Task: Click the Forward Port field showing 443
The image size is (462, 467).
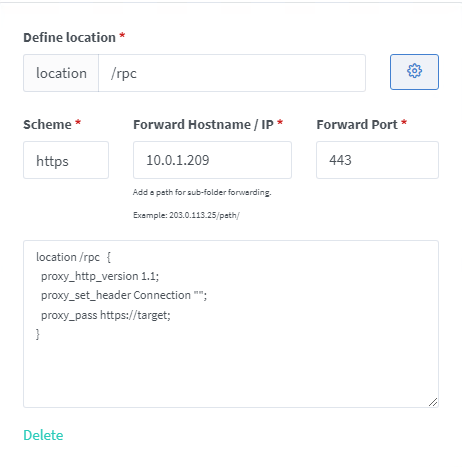Action: 377,160
